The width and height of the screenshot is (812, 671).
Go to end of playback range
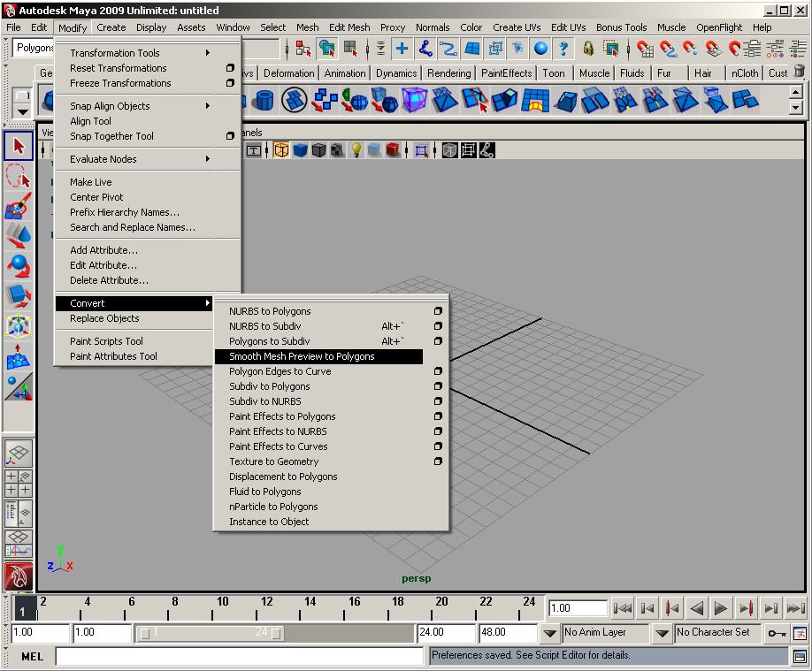[795, 608]
